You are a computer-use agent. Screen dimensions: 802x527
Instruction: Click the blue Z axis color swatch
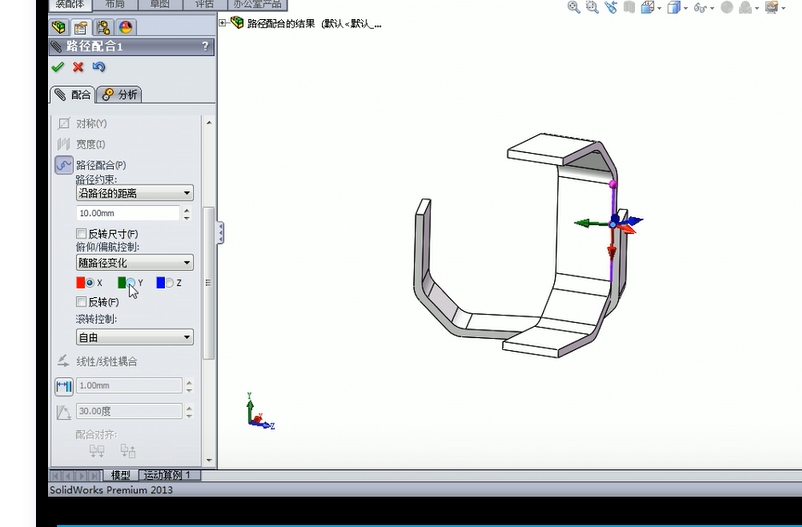[161, 282]
